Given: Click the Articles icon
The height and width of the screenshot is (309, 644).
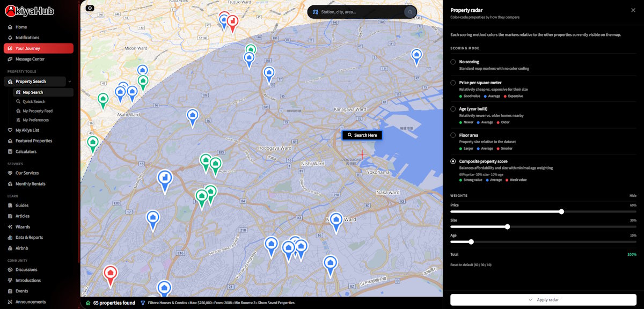Looking at the screenshot, I should pos(10,216).
